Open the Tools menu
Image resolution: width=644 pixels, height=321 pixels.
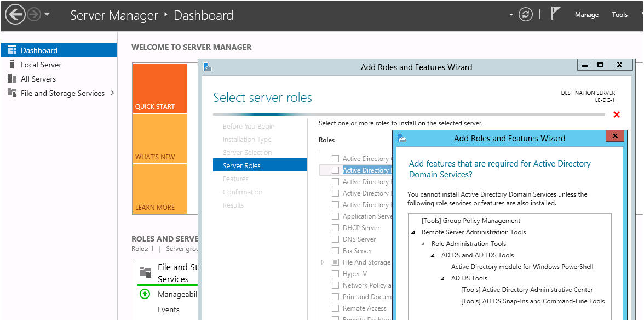[619, 15]
